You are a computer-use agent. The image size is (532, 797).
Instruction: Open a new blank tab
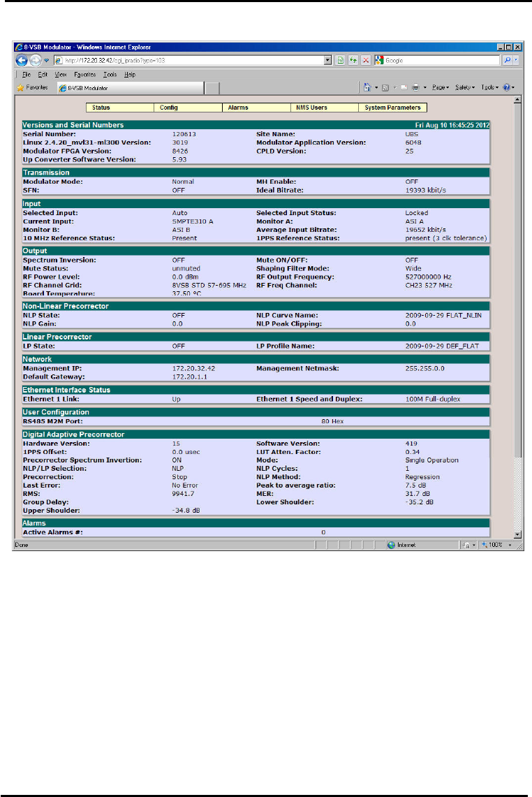point(212,89)
